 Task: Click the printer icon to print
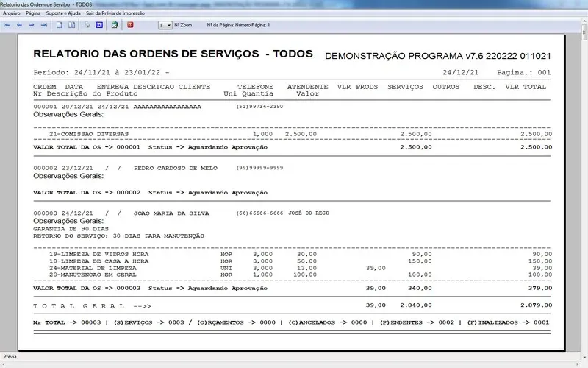click(87, 25)
